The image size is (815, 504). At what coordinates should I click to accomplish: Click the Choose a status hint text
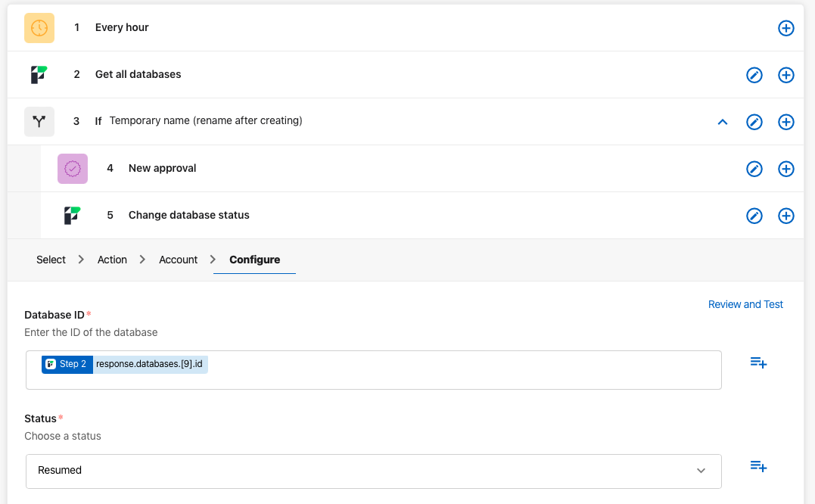[x=63, y=437]
